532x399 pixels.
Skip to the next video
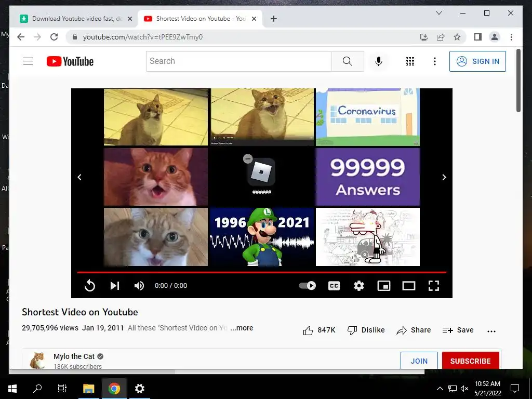click(115, 286)
